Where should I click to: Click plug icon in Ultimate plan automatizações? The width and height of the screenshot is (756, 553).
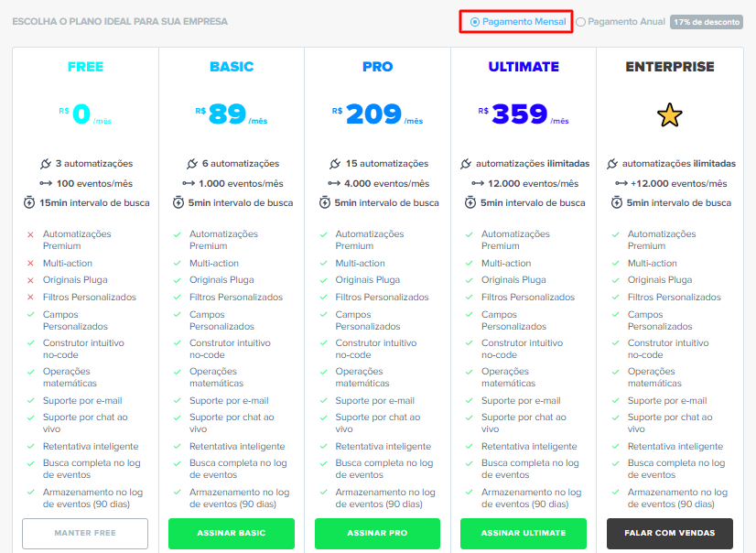coord(466,164)
